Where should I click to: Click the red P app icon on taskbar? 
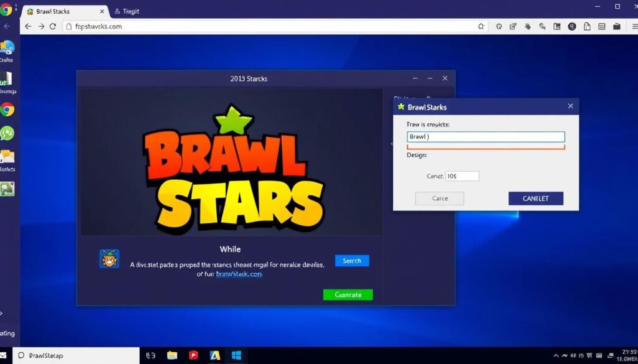(193, 355)
